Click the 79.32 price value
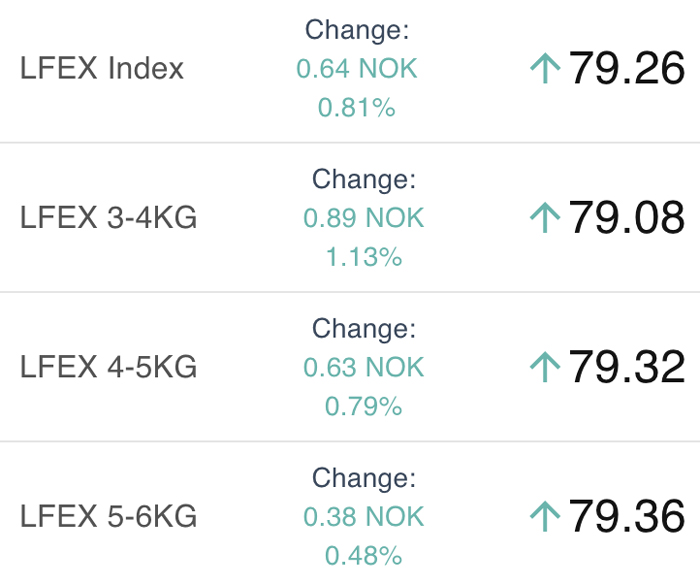The width and height of the screenshot is (700, 585). coord(626,367)
